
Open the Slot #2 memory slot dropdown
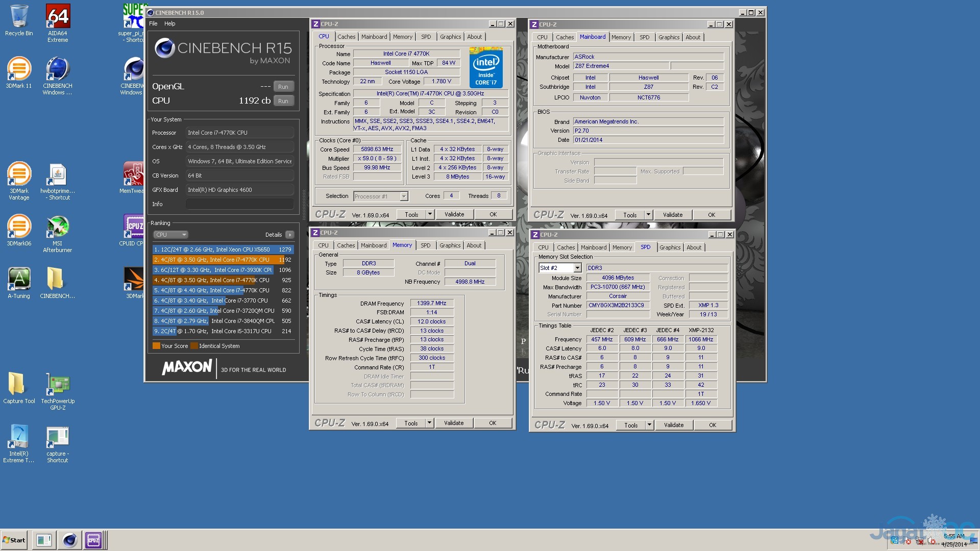pos(560,268)
